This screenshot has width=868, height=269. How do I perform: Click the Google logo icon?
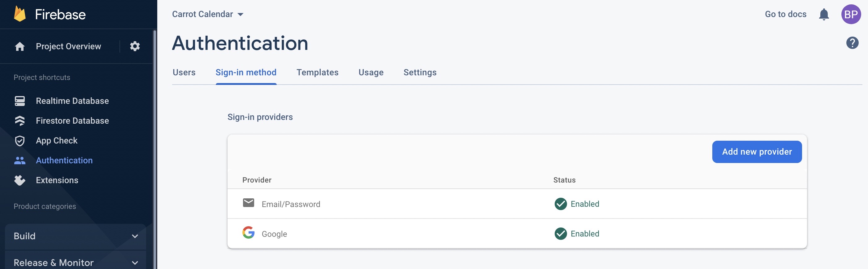[248, 232]
